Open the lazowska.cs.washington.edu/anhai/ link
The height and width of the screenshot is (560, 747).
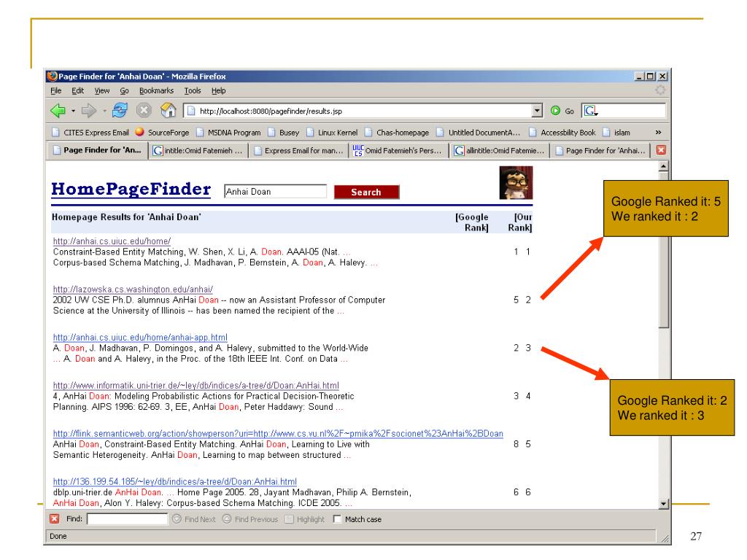click(133, 289)
